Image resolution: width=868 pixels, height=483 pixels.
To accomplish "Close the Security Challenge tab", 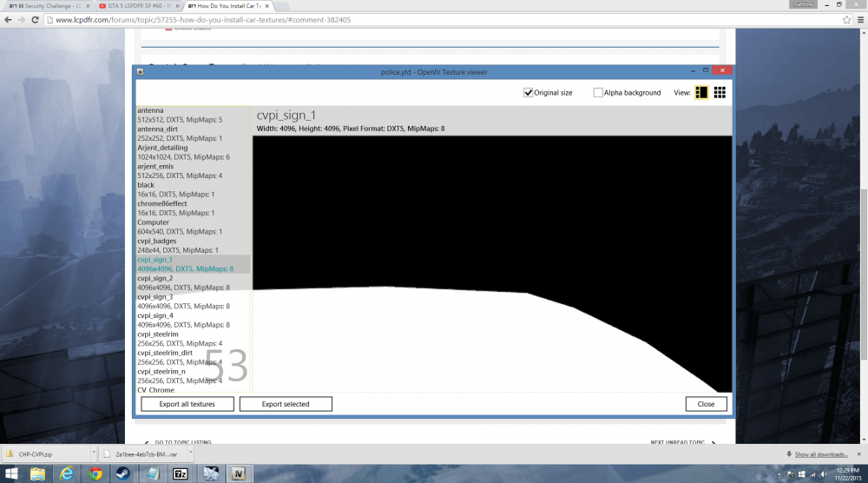I will [88, 6].
